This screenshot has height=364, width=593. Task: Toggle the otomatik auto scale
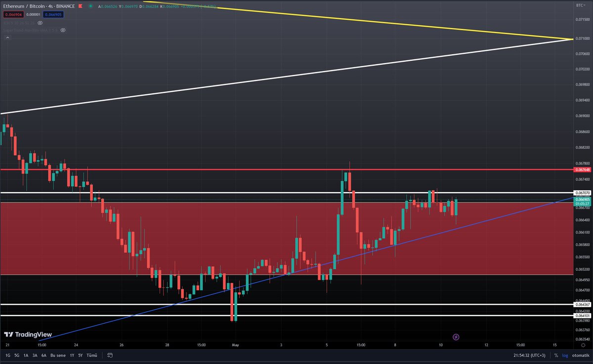580,355
